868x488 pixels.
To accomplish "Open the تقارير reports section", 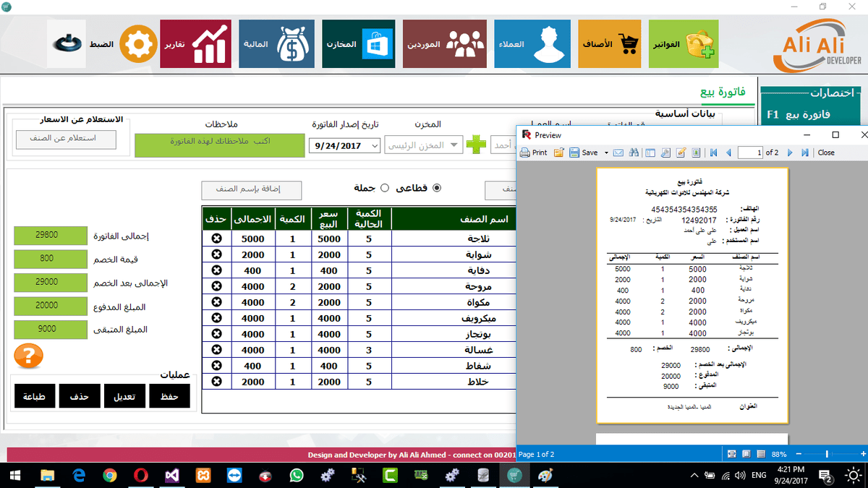I will point(195,43).
